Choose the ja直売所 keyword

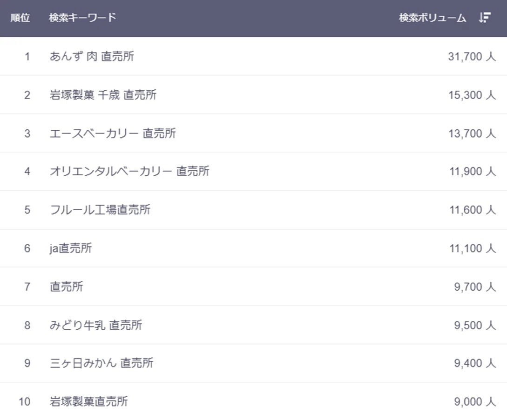[x=71, y=248]
